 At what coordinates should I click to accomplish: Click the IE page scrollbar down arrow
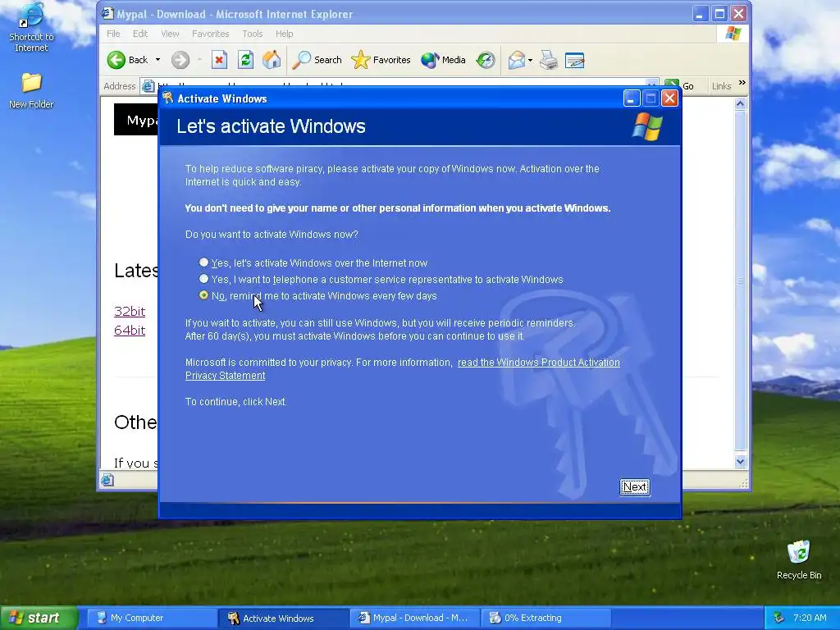coord(741,461)
